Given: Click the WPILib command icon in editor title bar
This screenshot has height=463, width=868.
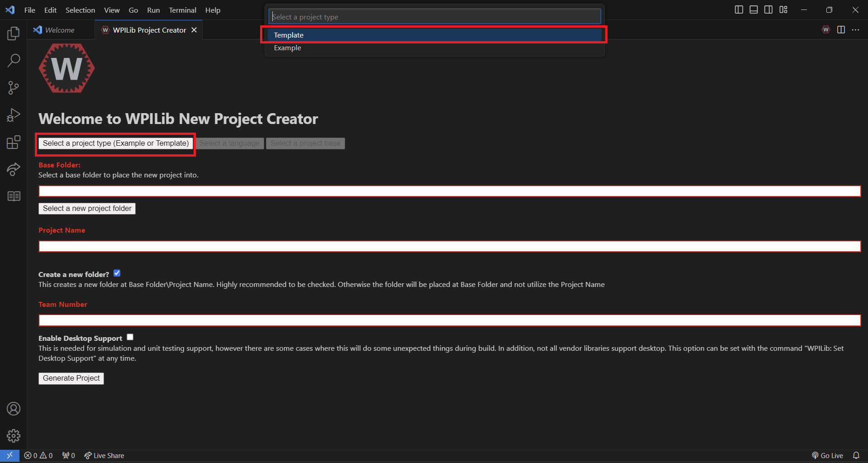Looking at the screenshot, I should coord(826,30).
